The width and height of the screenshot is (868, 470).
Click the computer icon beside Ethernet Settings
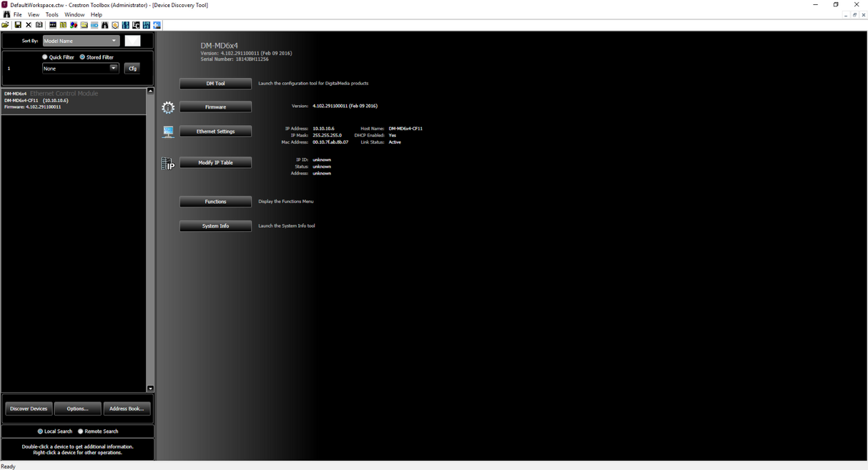point(168,132)
